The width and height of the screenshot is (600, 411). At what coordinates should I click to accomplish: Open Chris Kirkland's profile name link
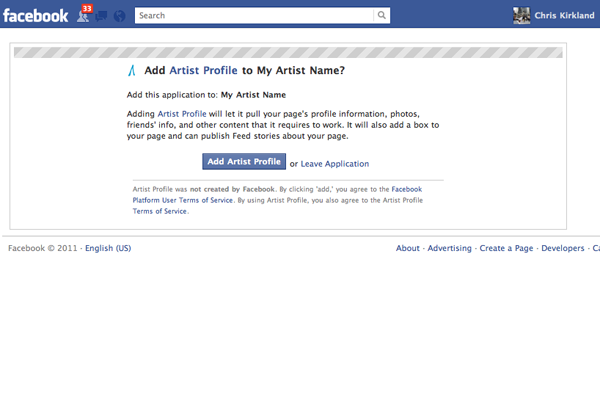pyautogui.click(x=565, y=15)
